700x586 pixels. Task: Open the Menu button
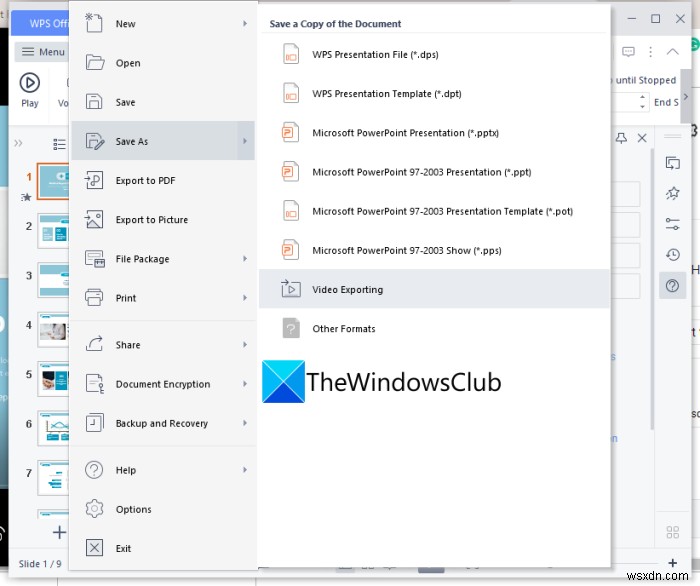pyautogui.click(x=42, y=52)
